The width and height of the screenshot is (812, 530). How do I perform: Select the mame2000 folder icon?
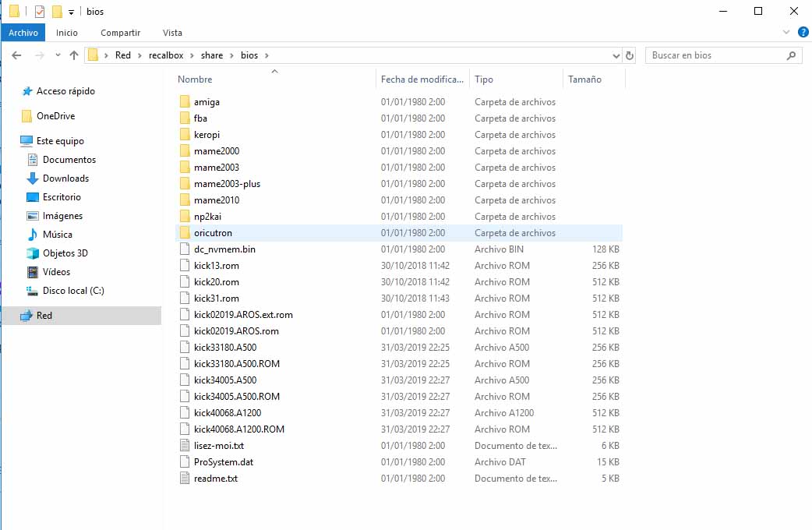[185, 150]
